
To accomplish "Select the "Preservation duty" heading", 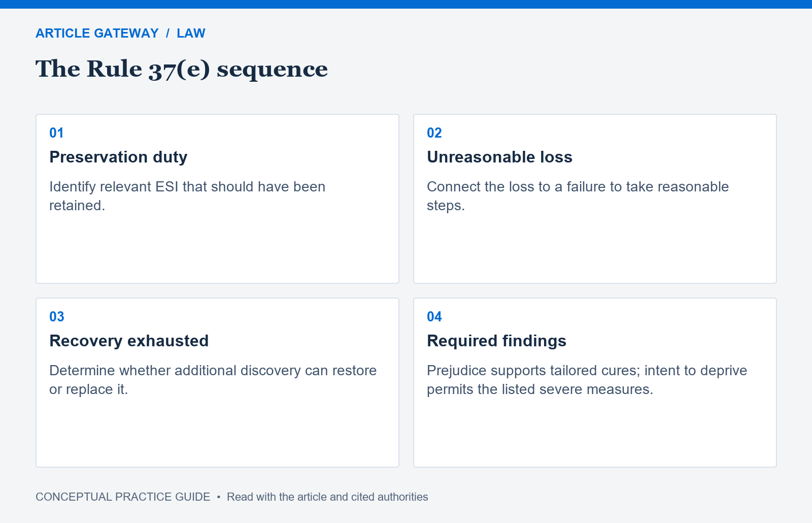I will click(118, 157).
